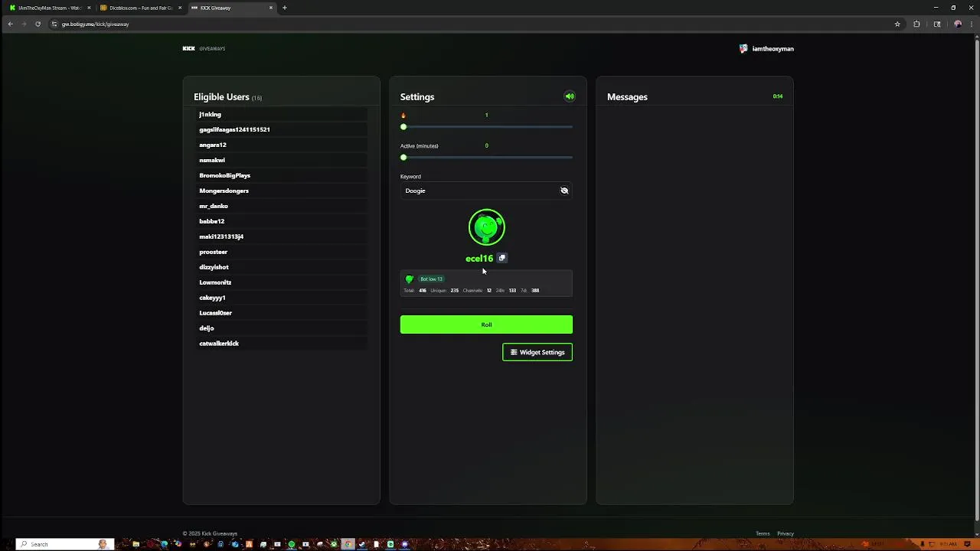Viewport: 980px width, 551px height.
Task: Select user dizzyishot
Action: click(281, 267)
